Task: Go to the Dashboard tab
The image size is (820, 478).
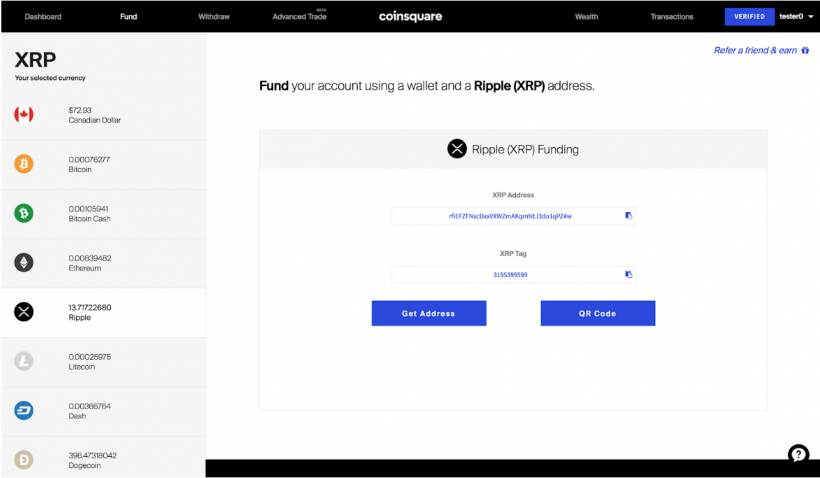Action: pos(43,17)
